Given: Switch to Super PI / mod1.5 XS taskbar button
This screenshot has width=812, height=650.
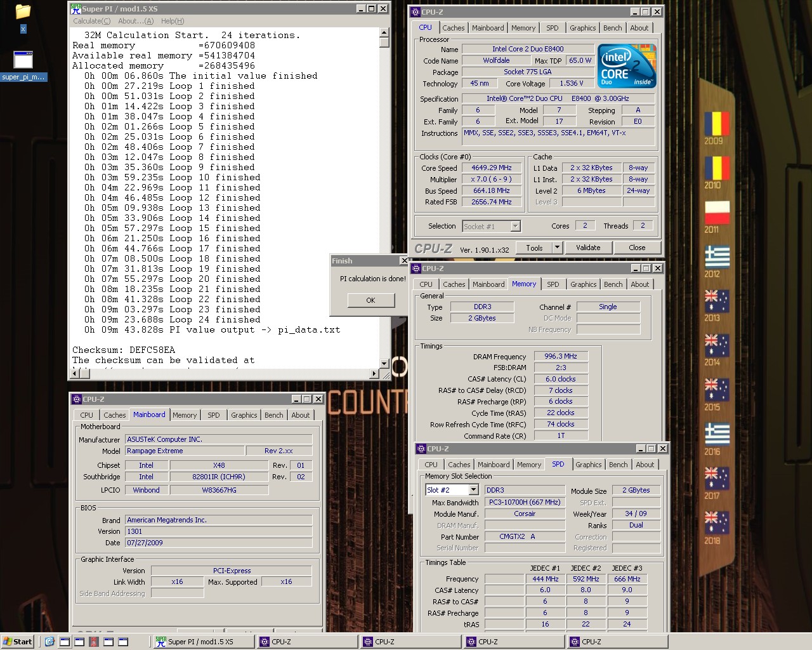Looking at the screenshot, I should 202,642.
